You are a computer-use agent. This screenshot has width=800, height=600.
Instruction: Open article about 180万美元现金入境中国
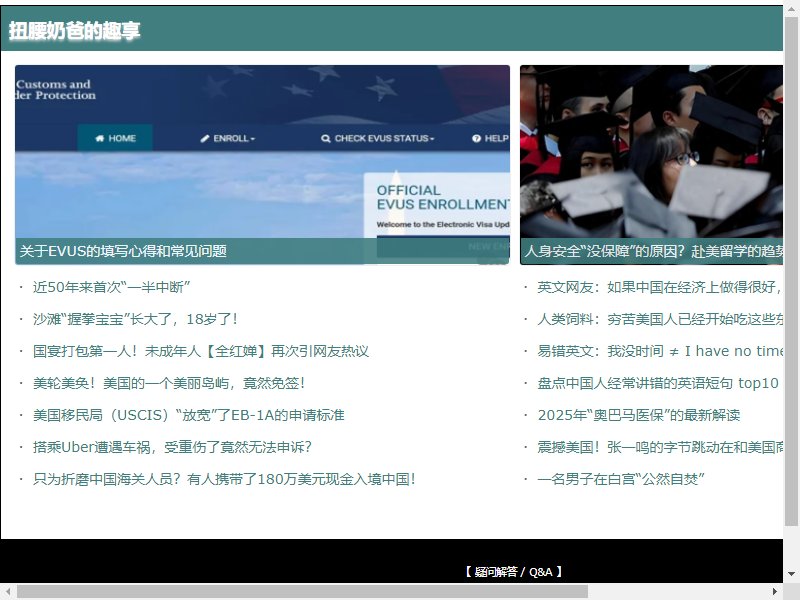pos(224,480)
